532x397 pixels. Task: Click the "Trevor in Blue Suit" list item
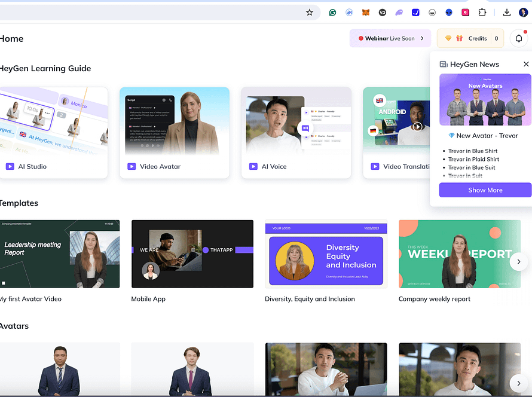pos(472,167)
